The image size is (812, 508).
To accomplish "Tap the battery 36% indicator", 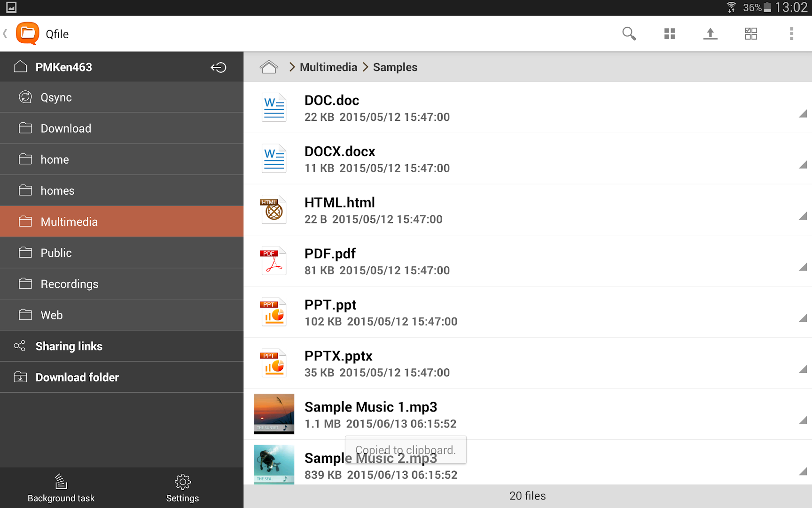I will tap(757, 8).
